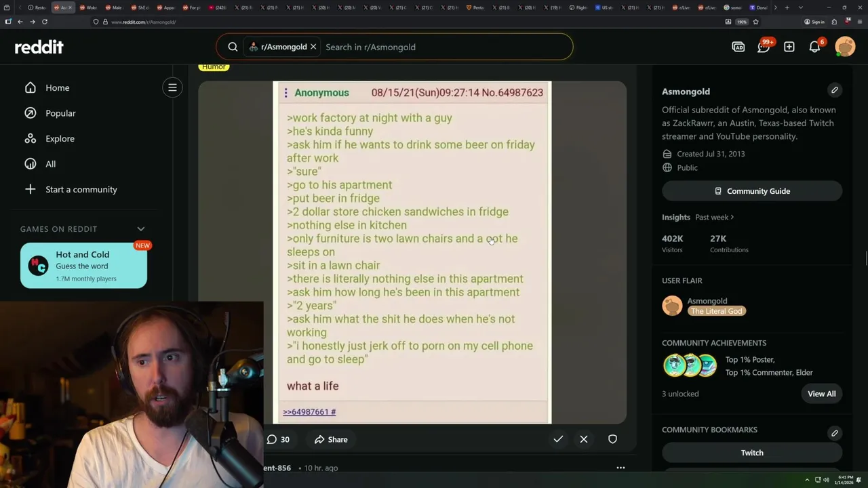Open a new browser tab
868x488 pixels.
(x=787, y=7)
